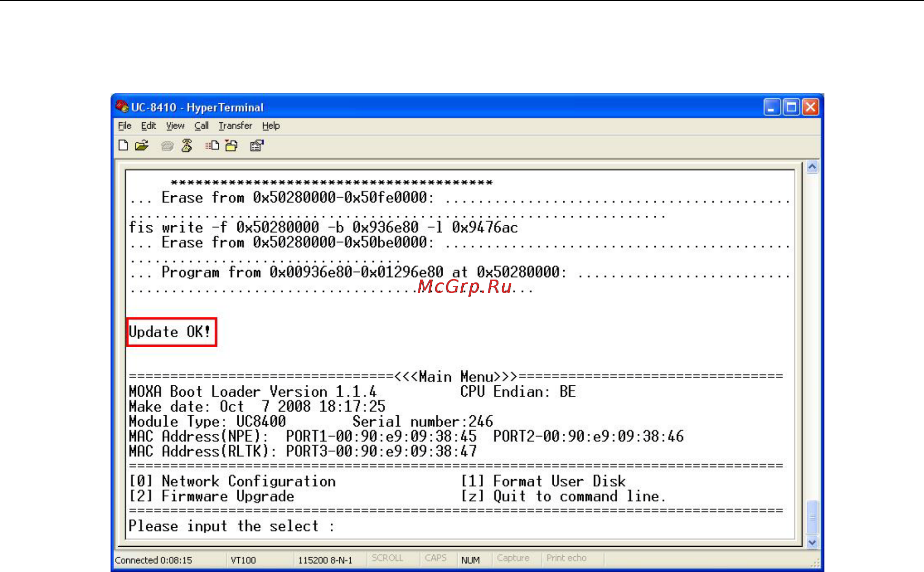Click the 'Connected 0:08:15' status entry
This screenshot has height=572, width=924.
click(x=153, y=560)
